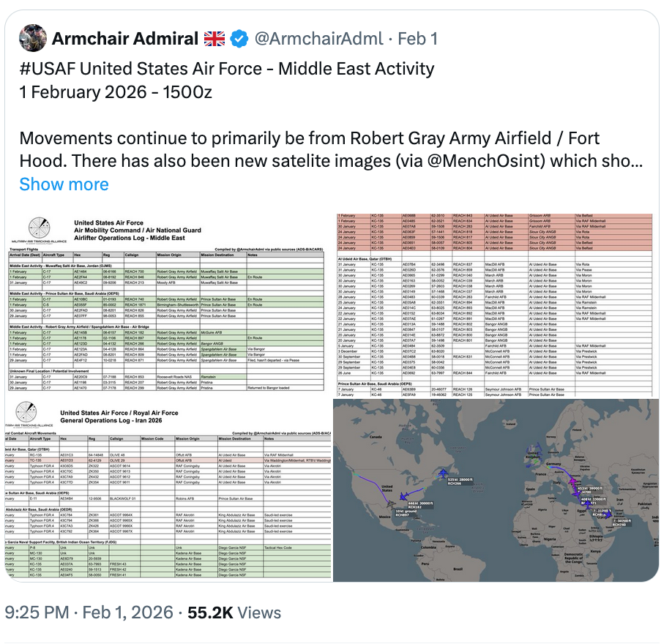Expand the tweet with Show more
The height and width of the screenshot is (644, 672).
tap(64, 184)
